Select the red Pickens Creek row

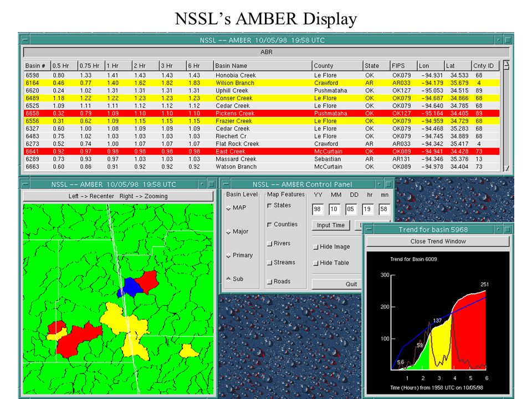click(262, 113)
